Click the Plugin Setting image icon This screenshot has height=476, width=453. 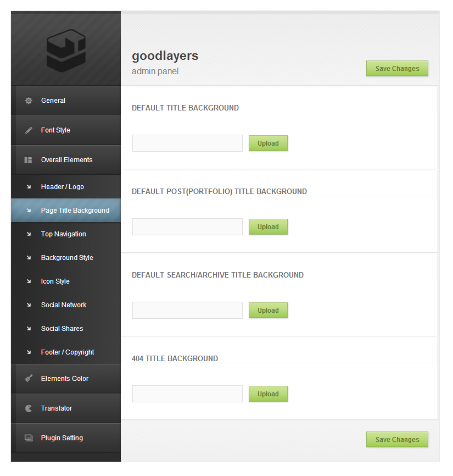point(29,438)
